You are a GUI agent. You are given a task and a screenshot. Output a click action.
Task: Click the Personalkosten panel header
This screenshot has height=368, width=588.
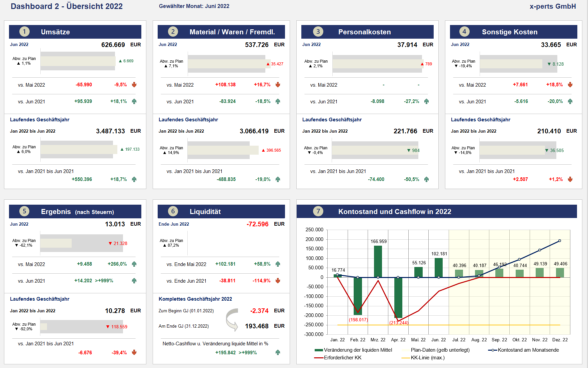[x=367, y=32]
